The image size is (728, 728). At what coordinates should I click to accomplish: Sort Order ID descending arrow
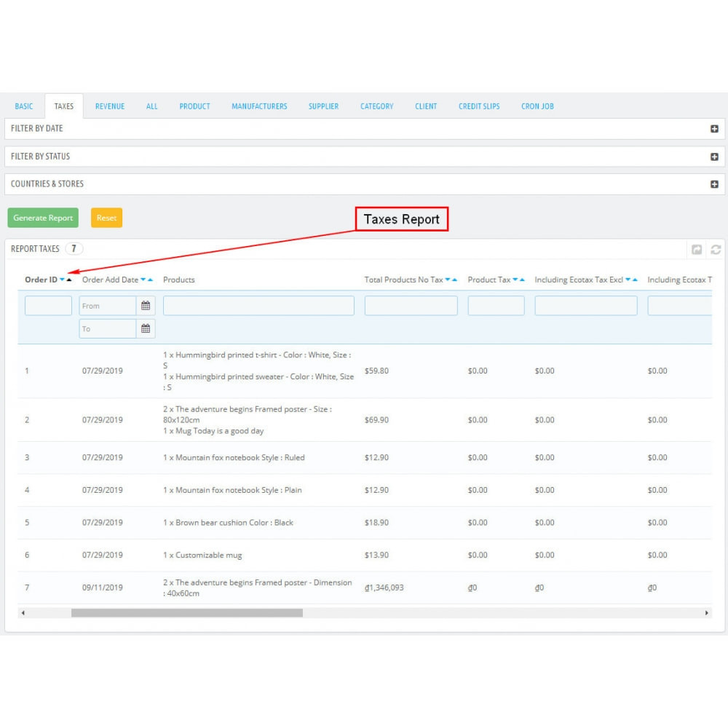point(62,280)
